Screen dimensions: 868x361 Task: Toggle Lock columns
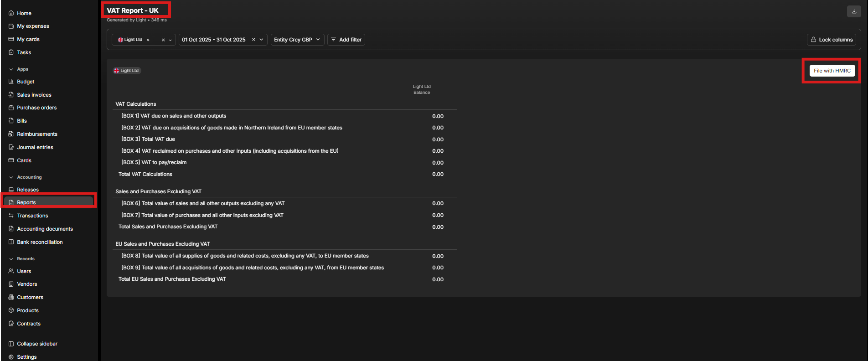[831, 40]
